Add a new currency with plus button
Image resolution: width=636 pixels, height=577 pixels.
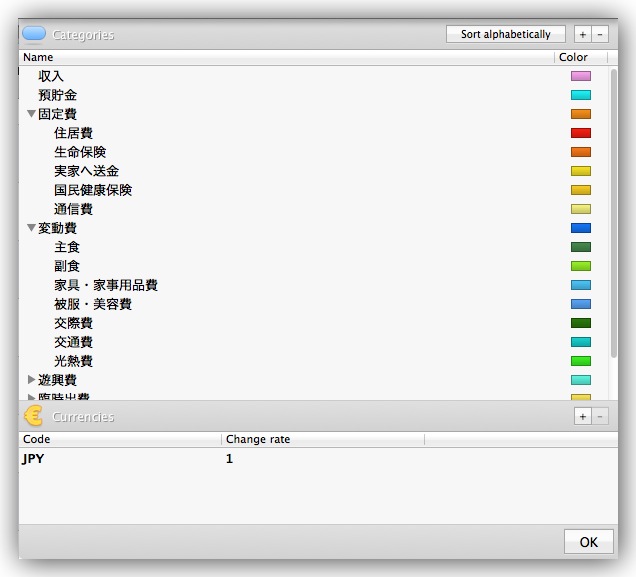582,416
